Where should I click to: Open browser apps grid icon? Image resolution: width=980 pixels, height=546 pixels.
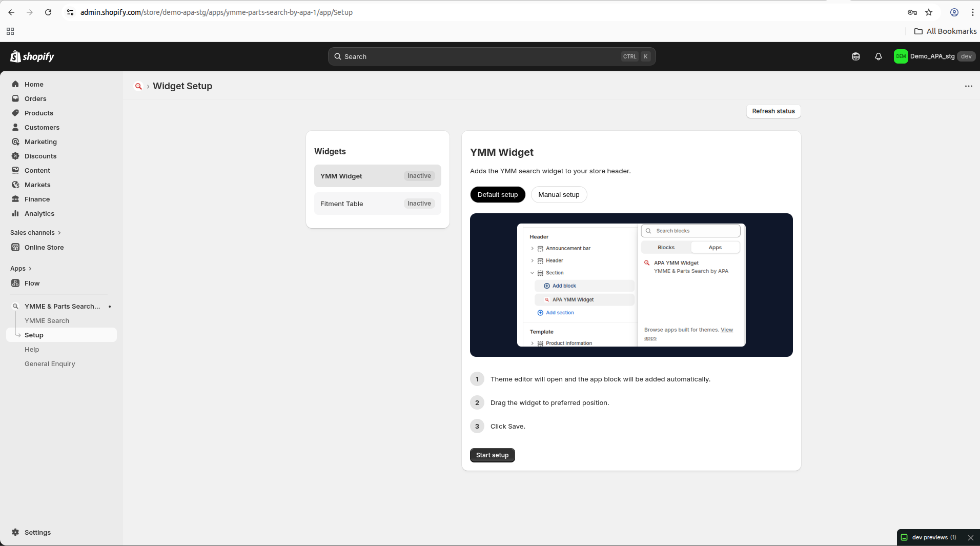(x=10, y=31)
